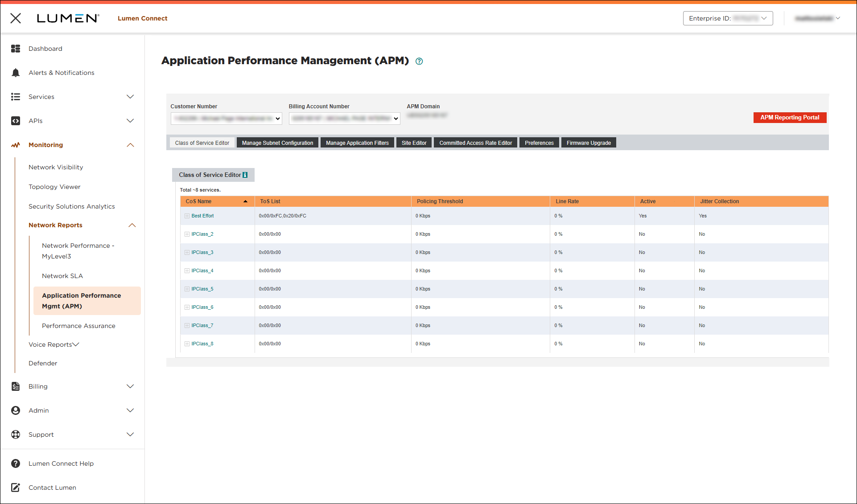
Task: Click the APM Reporting Portal button
Action: (790, 117)
